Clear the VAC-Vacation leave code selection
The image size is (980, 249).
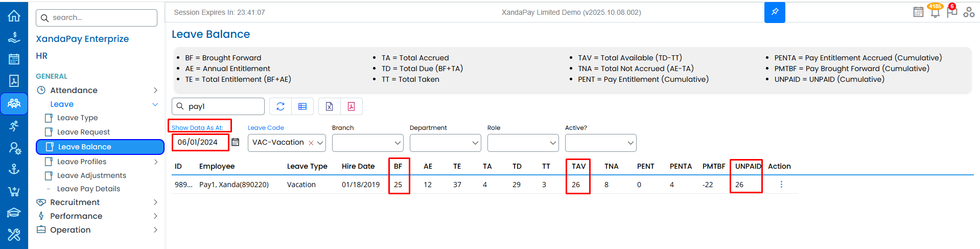[x=311, y=143]
